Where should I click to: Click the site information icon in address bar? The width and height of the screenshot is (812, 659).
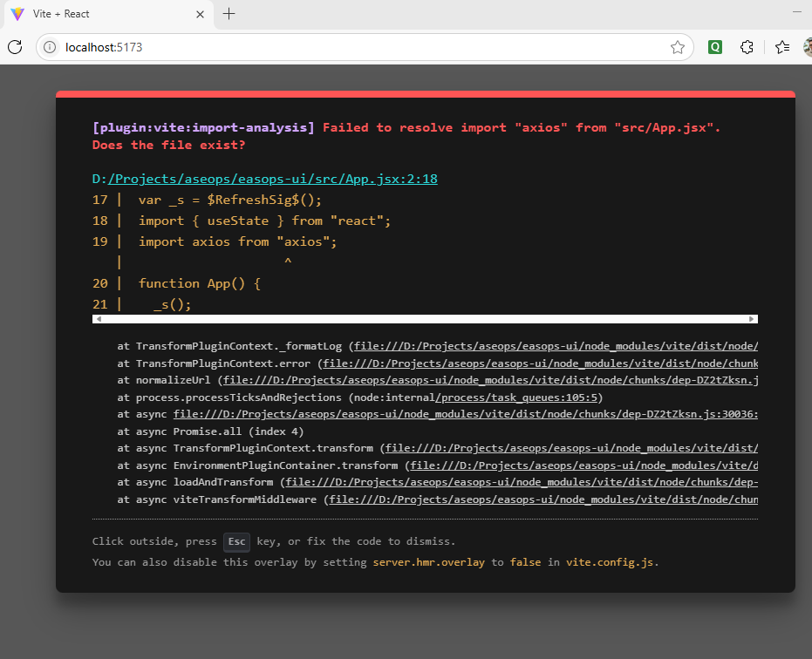pyautogui.click(x=50, y=47)
